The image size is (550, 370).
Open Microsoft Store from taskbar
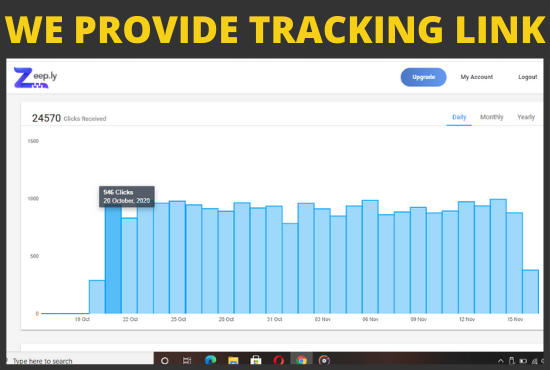[x=256, y=360]
